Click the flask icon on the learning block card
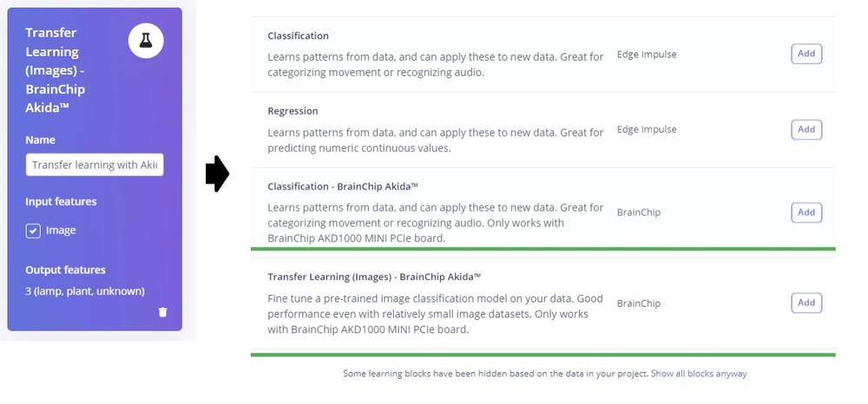The image size is (868, 404). tap(147, 41)
